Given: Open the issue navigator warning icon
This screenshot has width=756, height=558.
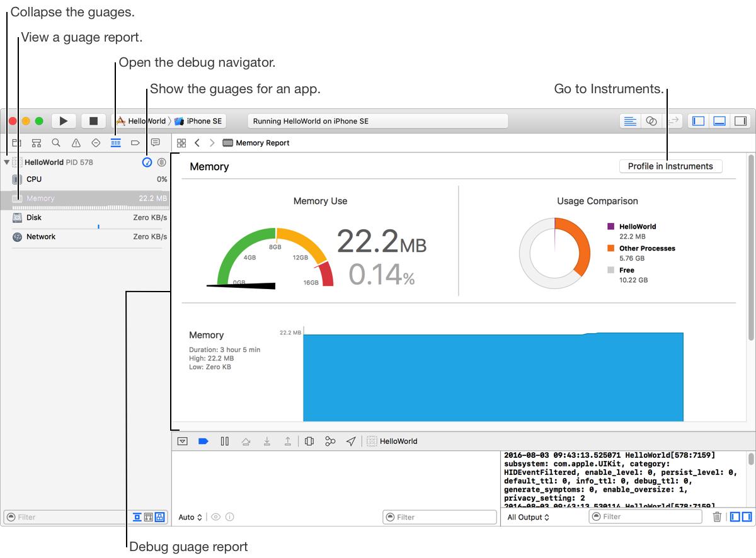Looking at the screenshot, I should tap(76, 143).
